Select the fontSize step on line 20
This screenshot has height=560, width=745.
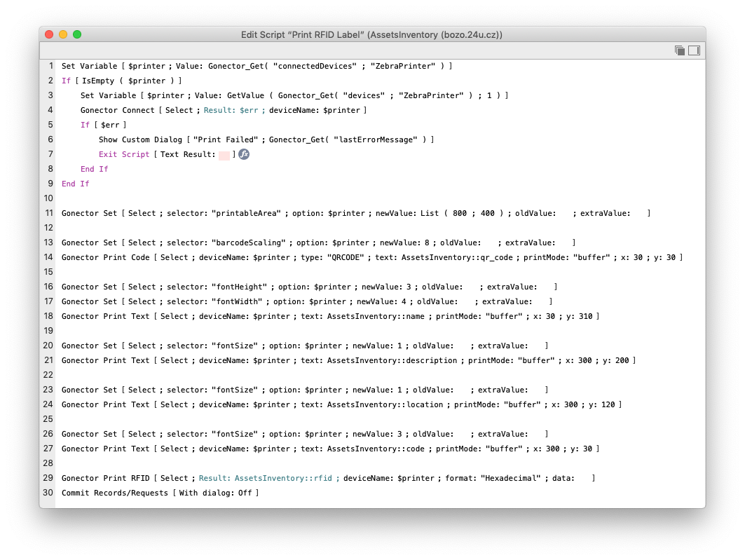[x=305, y=346]
